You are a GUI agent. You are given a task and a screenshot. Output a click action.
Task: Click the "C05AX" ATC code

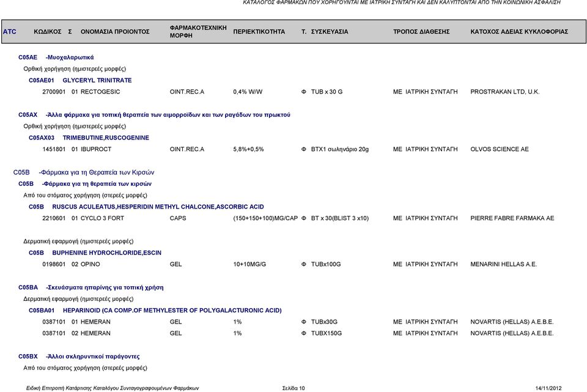click(28, 115)
